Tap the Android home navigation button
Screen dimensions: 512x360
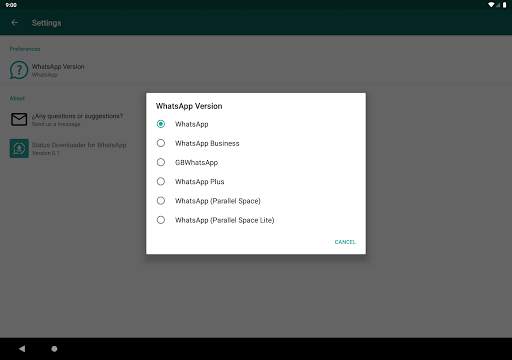click(x=54, y=349)
